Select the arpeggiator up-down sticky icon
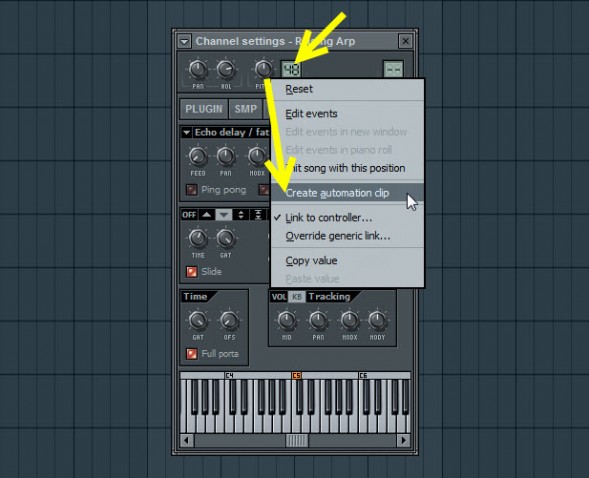589x478 pixels. click(x=258, y=215)
